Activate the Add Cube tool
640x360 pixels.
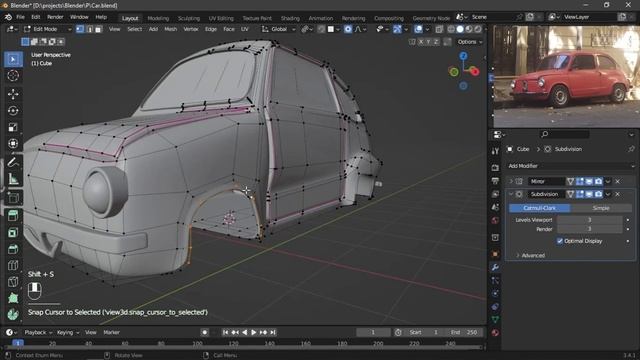13,198
